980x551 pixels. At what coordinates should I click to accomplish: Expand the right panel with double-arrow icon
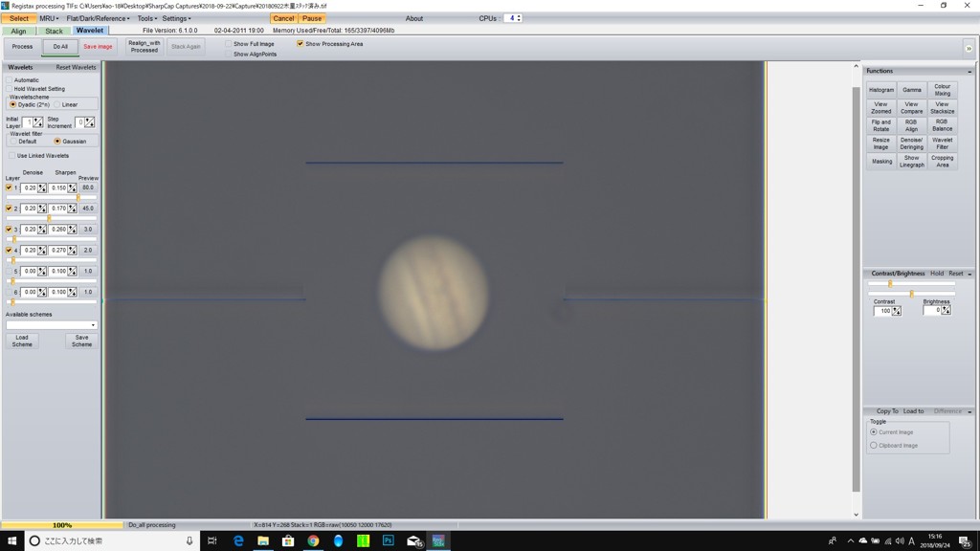(969, 48)
